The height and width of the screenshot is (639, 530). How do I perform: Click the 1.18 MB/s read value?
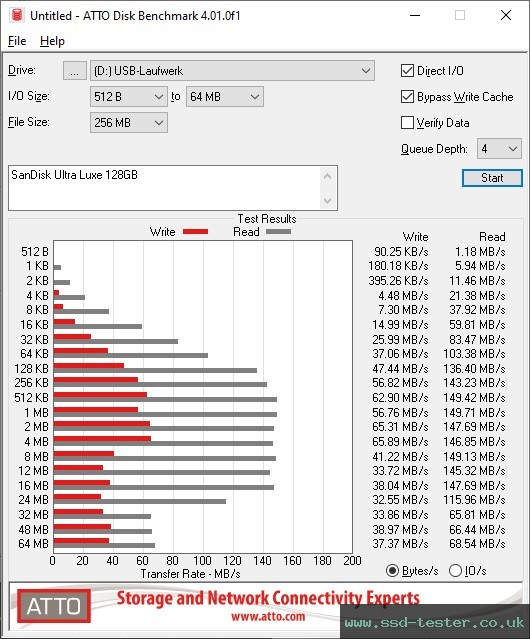[480, 252]
